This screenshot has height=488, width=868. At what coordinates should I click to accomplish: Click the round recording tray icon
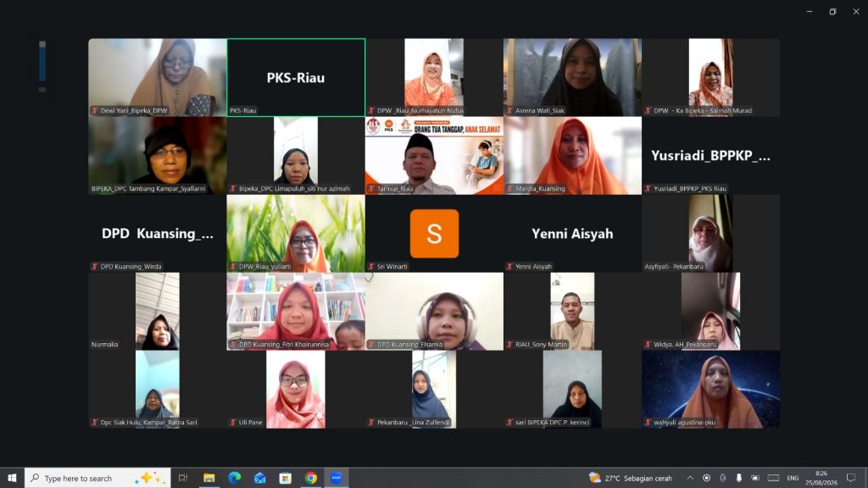coord(706,478)
